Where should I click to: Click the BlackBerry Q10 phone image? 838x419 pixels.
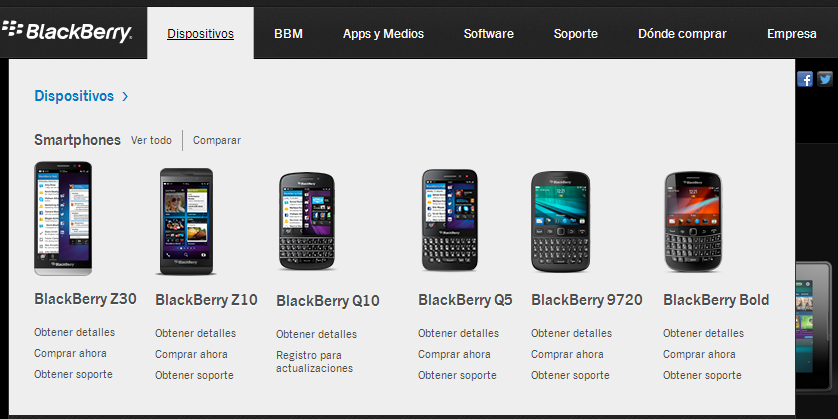307,221
